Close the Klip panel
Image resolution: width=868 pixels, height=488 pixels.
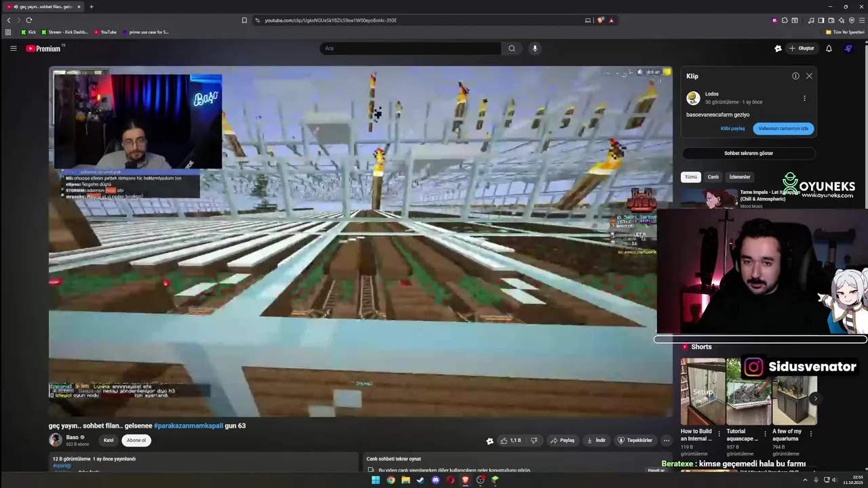tap(809, 76)
